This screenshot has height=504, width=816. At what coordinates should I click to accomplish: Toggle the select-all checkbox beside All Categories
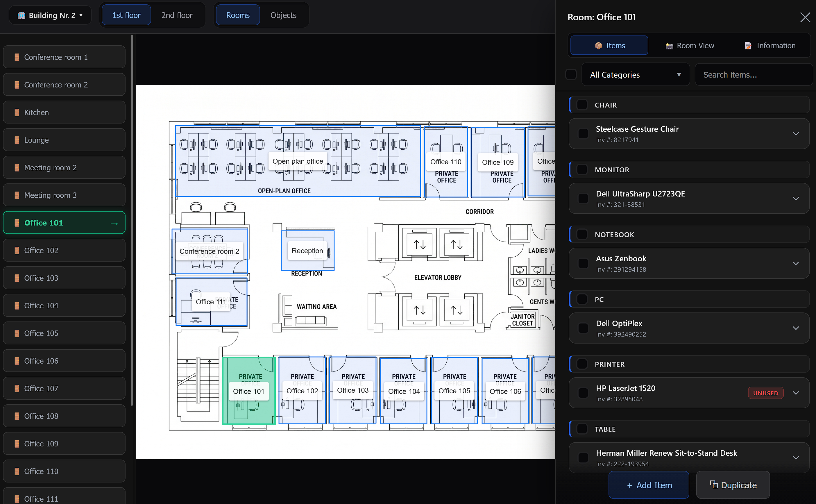tap(571, 74)
